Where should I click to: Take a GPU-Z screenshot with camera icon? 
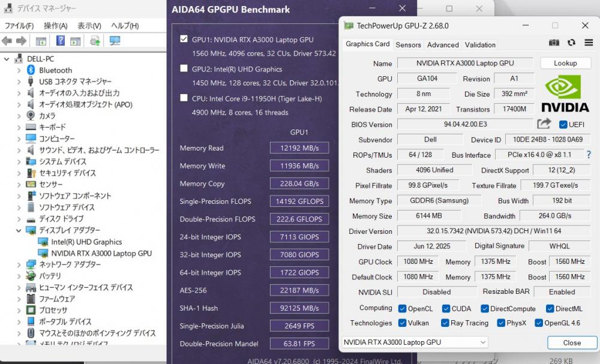click(x=554, y=43)
